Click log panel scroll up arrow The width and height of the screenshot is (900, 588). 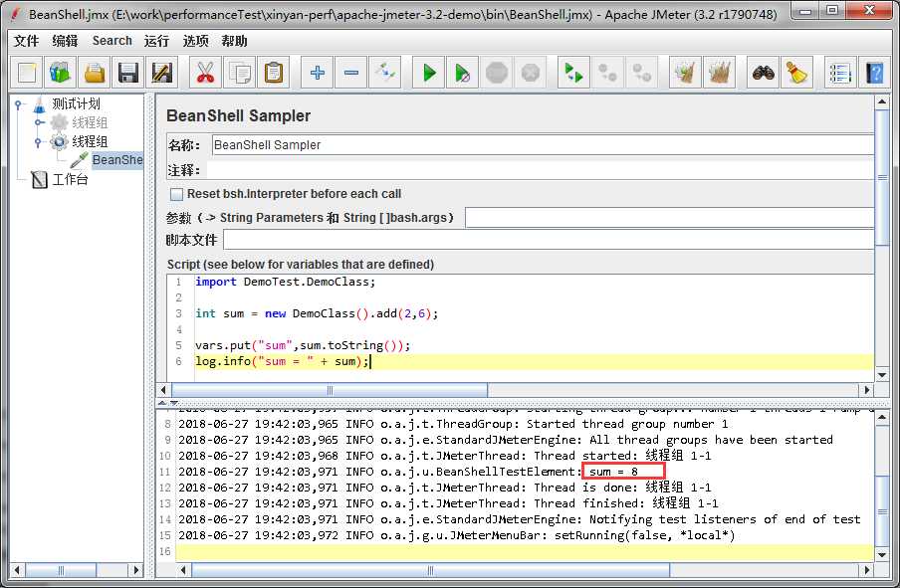coord(882,418)
